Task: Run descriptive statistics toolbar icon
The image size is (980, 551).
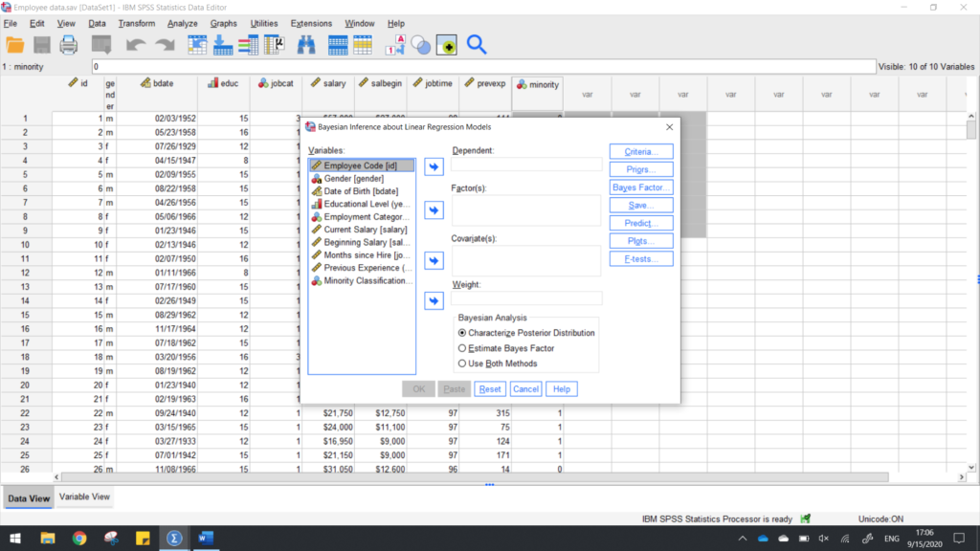Action: click(275, 45)
